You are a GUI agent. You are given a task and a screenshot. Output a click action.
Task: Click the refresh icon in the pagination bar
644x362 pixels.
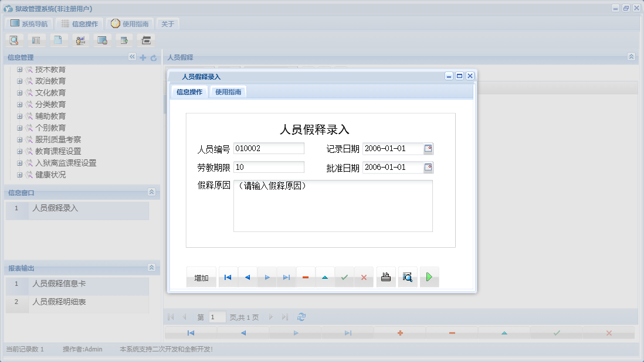coord(301,317)
